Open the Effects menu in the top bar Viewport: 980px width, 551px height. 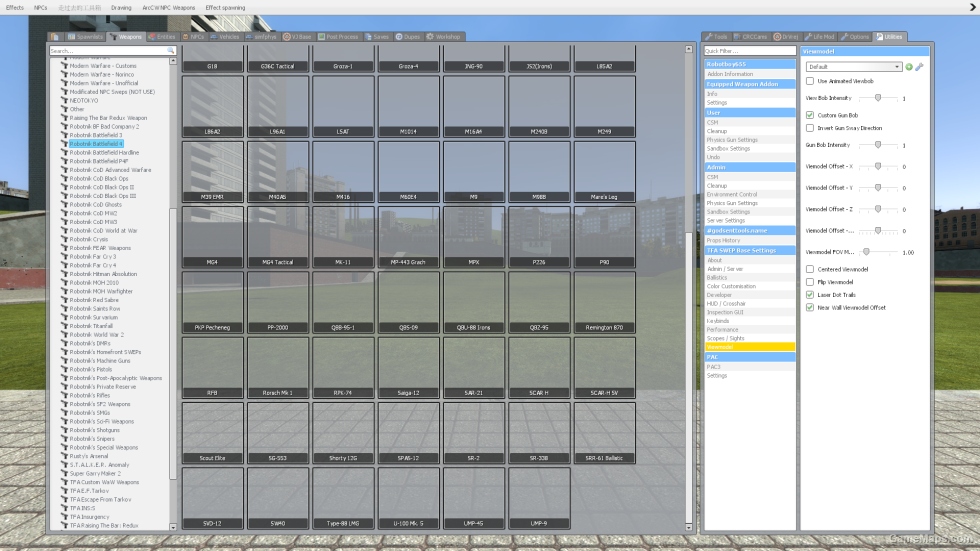pyautogui.click(x=14, y=7)
